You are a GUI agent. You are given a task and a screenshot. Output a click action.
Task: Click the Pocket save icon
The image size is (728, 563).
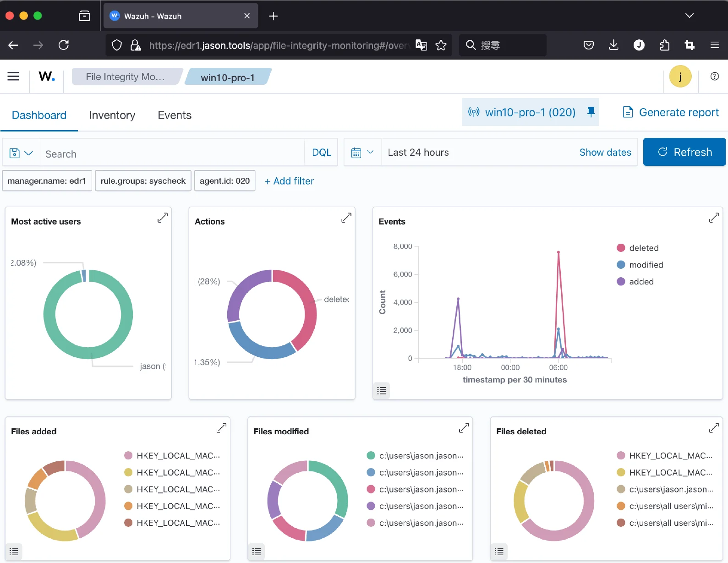[x=589, y=45]
